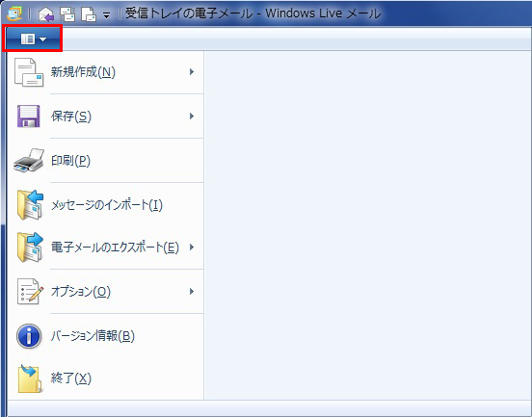
Task: Expand the オプション(O) submenu arrow
Action: click(192, 291)
